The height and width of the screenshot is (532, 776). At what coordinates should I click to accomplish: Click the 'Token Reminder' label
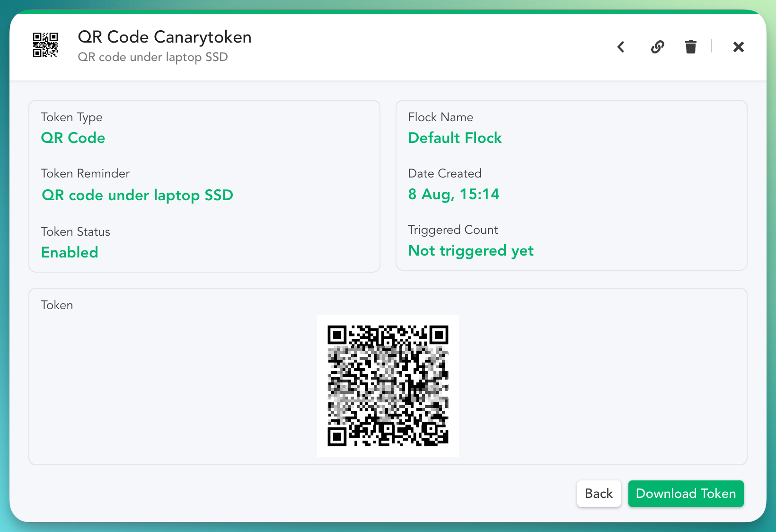(85, 174)
